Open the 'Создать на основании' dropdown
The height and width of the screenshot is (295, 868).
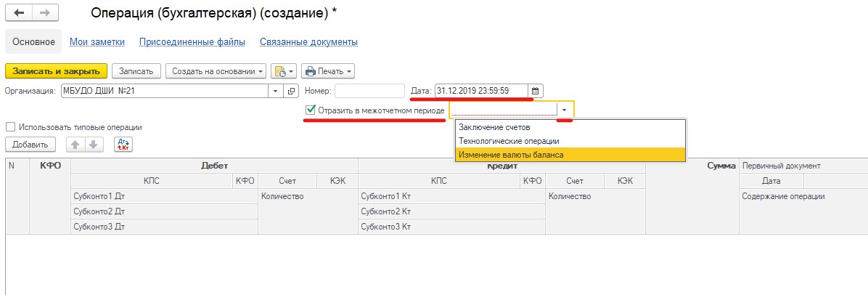point(216,71)
